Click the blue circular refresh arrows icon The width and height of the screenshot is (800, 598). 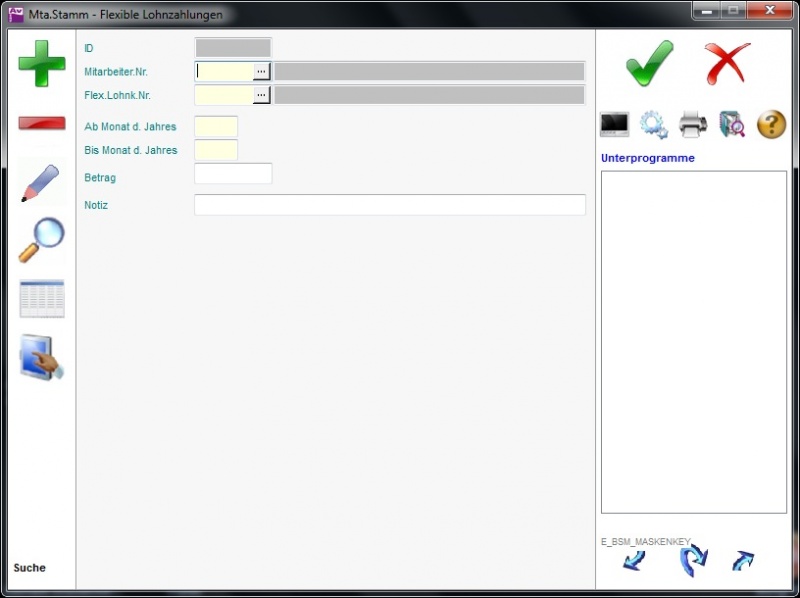point(692,561)
